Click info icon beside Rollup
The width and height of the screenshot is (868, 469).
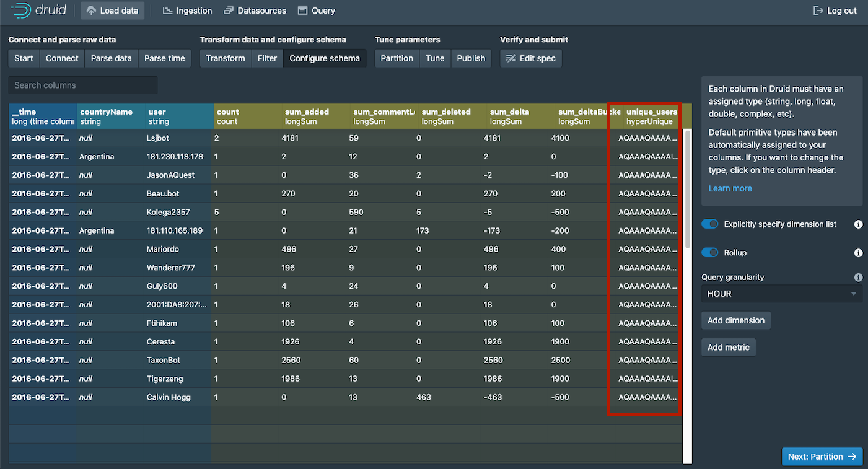tap(858, 253)
